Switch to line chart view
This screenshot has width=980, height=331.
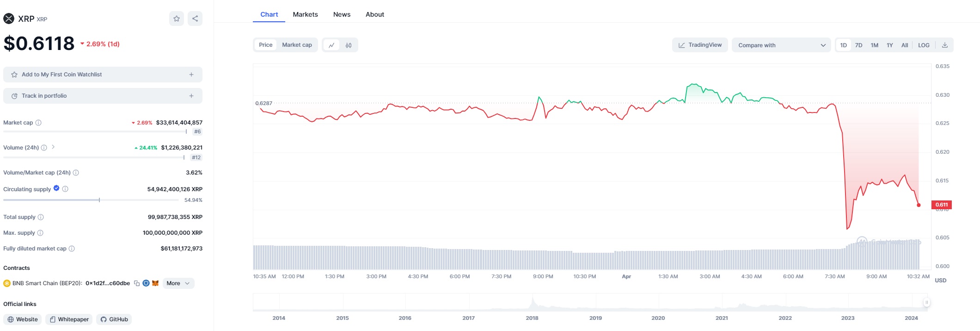[331, 45]
